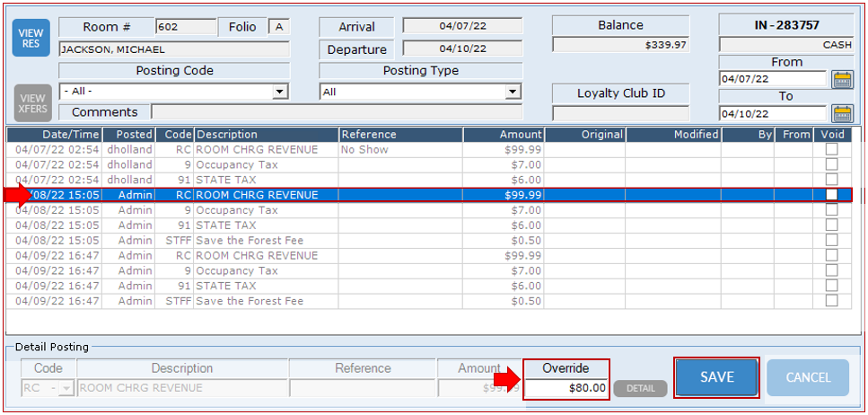Click the CANCEL button
This screenshot has height=415, width=868.
[x=807, y=377]
